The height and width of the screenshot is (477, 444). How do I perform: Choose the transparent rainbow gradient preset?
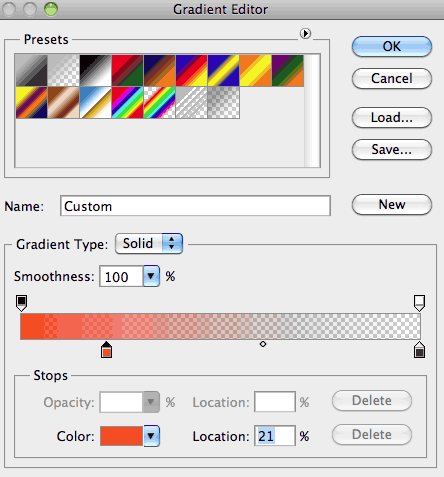click(159, 103)
